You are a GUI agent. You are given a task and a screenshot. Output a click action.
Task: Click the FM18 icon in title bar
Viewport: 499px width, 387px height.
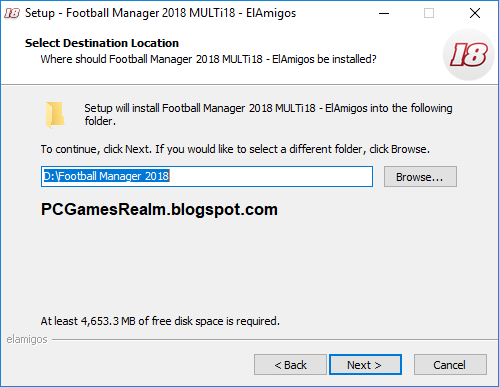coord(12,13)
